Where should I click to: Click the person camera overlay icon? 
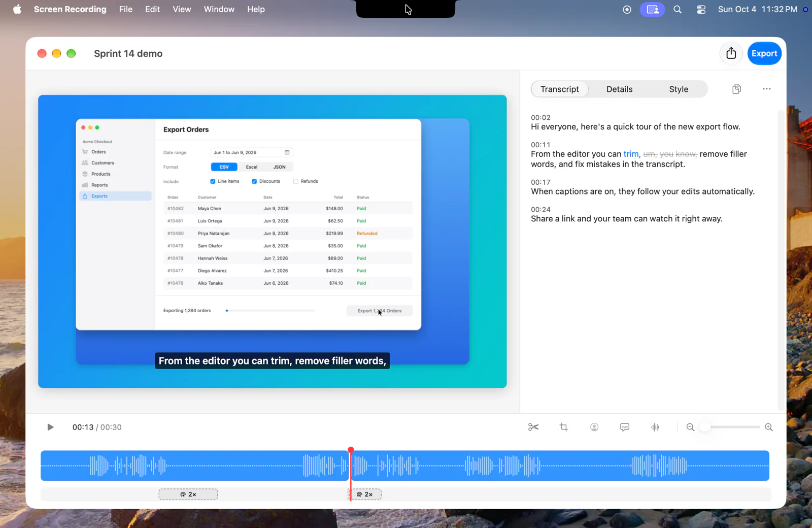594,427
